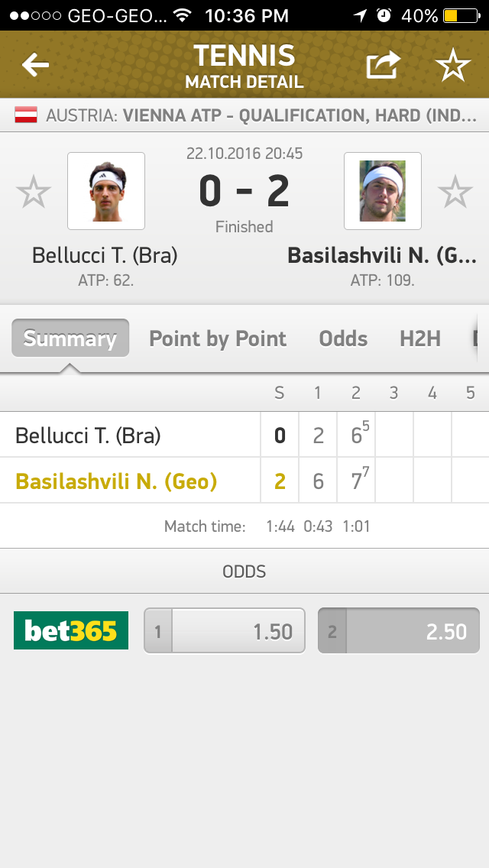
Task: Favorite this match with header star
Action: coord(453,66)
